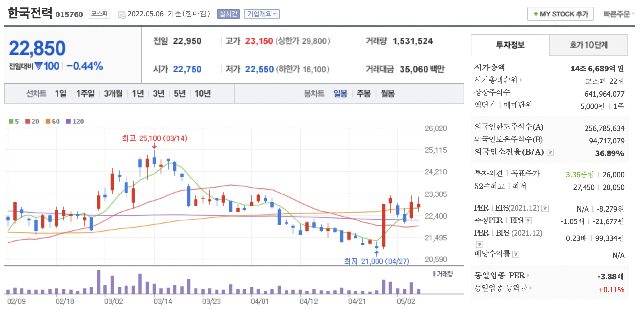Viewport: 644px width, 310px height.
Task: Select the 월봉 candlestick chart
Action: [388, 94]
